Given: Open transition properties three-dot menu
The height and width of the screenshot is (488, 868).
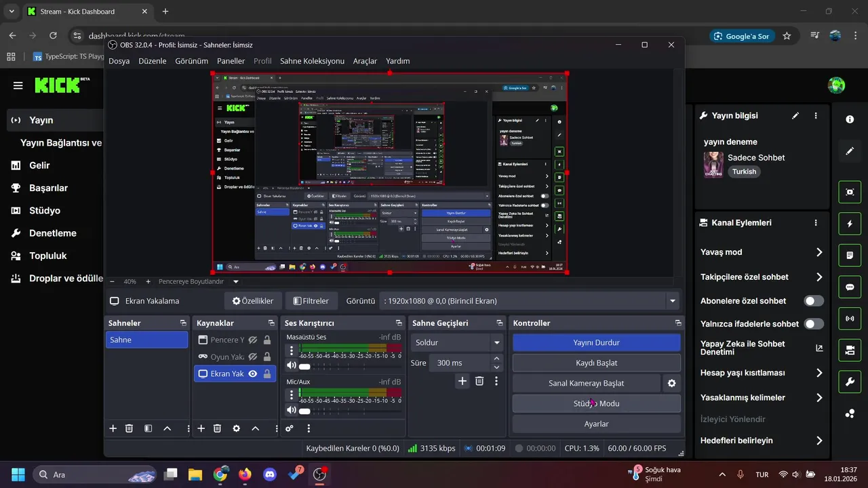Looking at the screenshot, I should 496,382.
